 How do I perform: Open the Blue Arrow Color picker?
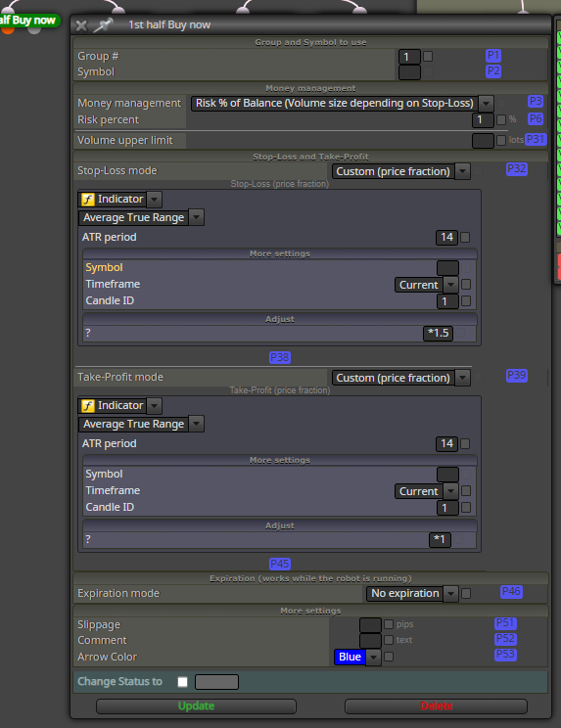[357, 657]
